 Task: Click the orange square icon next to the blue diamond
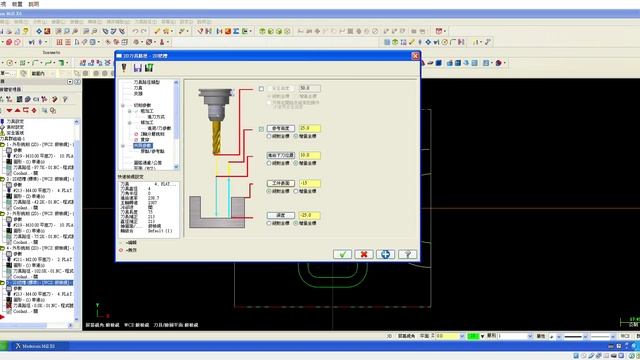point(47,31)
